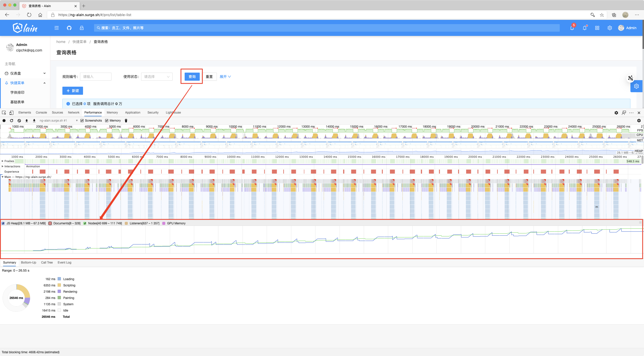Open the Bottom-Up tab
This screenshot has width=644, height=356.
[x=29, y=262]
